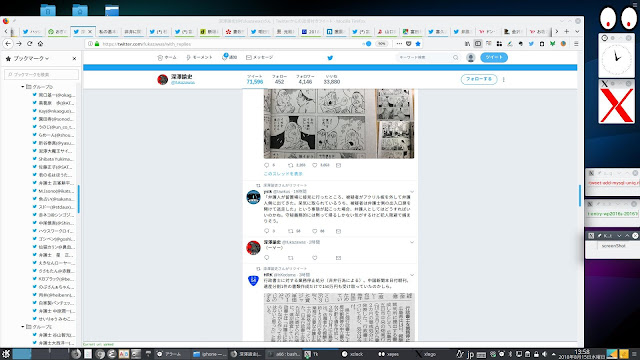
Task: Click the blue ツイート button
Action: [494, 58]
